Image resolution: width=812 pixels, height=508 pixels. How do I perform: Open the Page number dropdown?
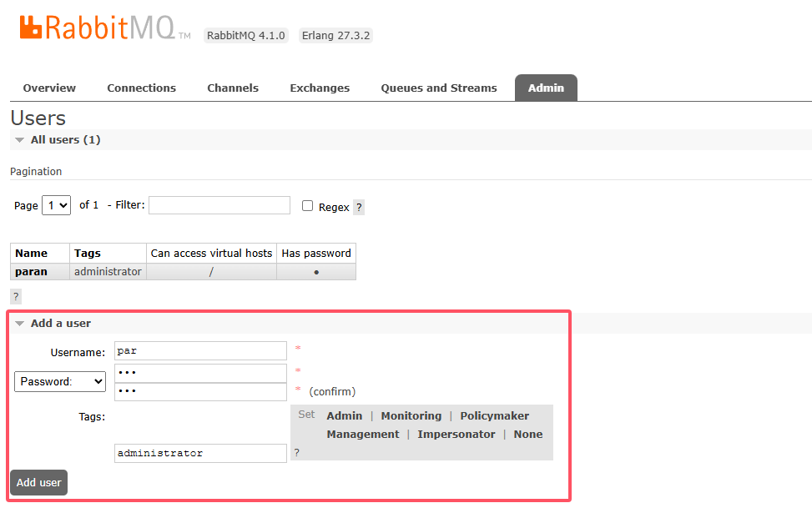click(x=56, y=205)
